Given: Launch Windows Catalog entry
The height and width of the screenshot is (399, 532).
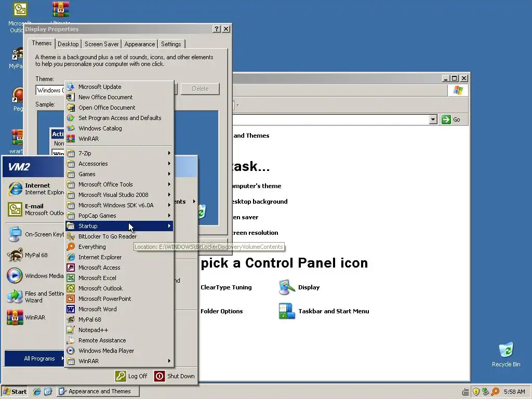Looking at the screenshot, I should point(119,129).
